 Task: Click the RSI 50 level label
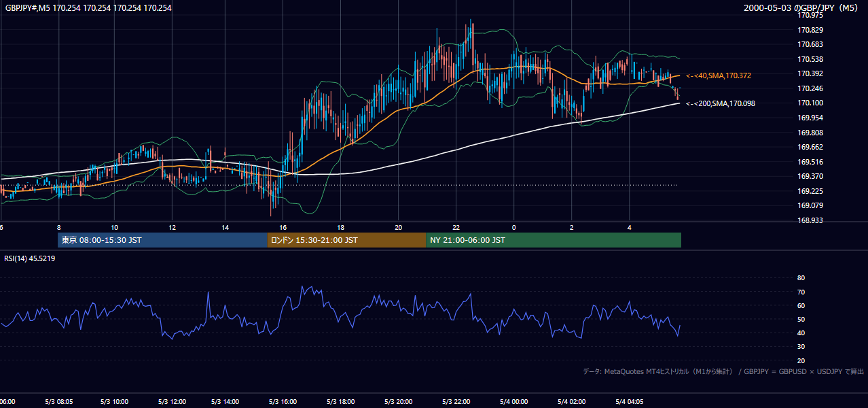tap(801, 320)
